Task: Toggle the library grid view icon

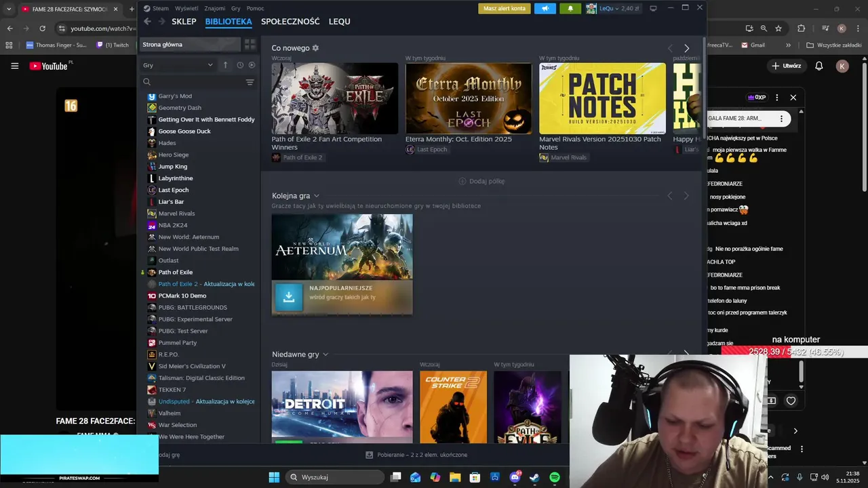Action: pyautogui.click(x=250, y=44)
